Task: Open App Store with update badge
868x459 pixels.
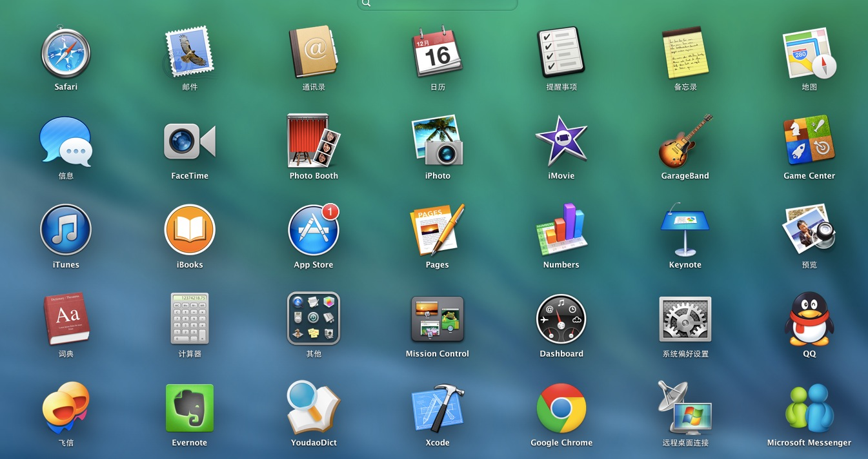Action: point(314,230)
